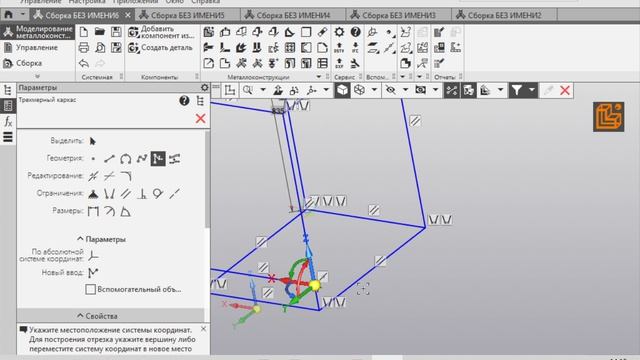Screen dimensions: 640x360
Task: Toggle the parameters list icon in the sidebar
Action: click(x=8, y=106)
